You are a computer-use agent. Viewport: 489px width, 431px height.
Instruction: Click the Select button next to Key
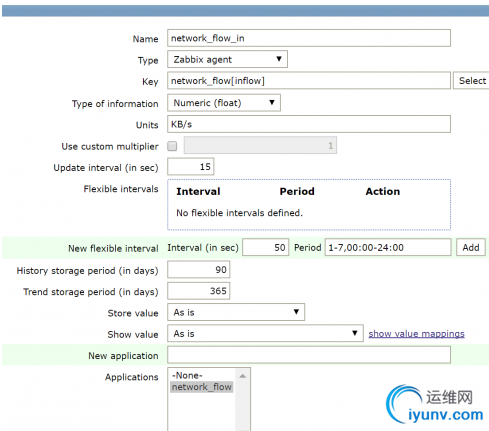pyautogui.click(x=471, y=80)
